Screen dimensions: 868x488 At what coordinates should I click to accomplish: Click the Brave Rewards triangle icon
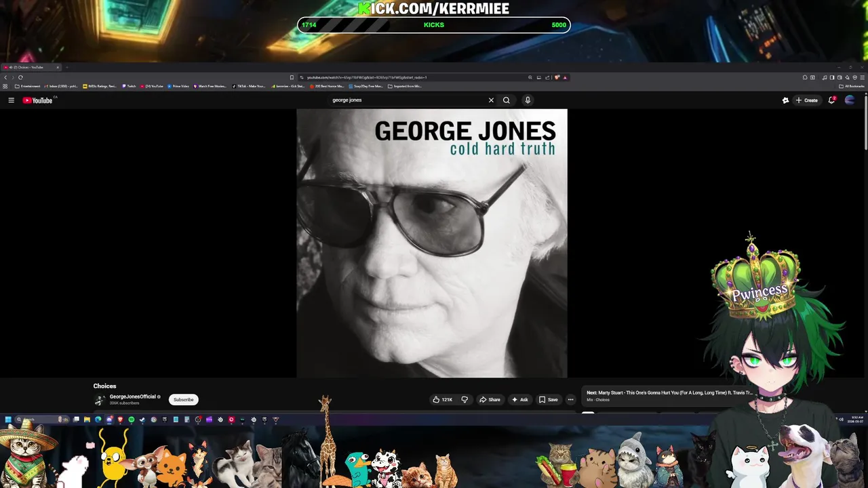[565, 77]
